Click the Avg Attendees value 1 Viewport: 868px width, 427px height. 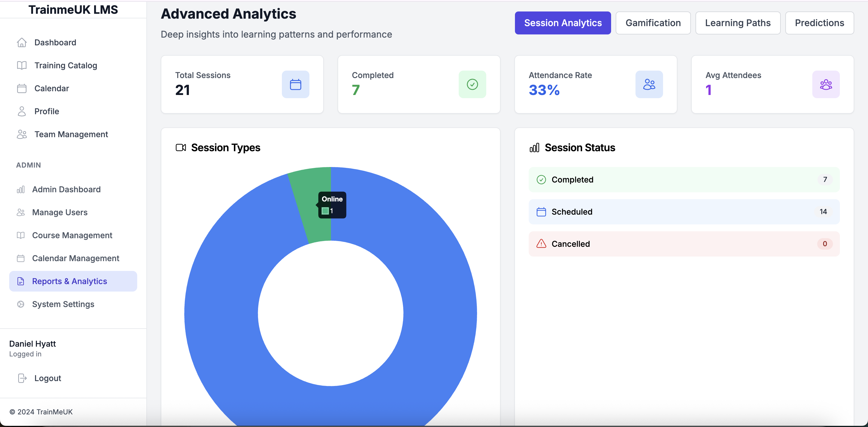tap(708, 90)
